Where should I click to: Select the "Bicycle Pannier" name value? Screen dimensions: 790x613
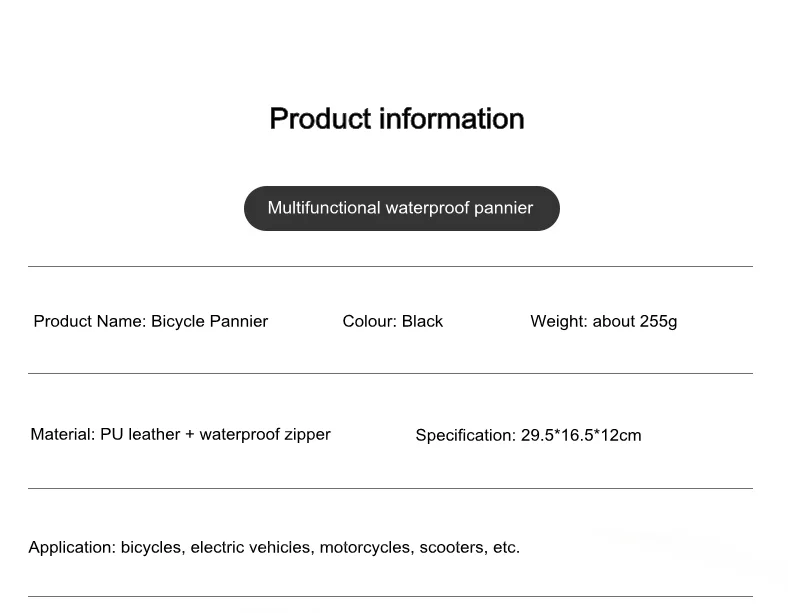(x=210, y=321)
